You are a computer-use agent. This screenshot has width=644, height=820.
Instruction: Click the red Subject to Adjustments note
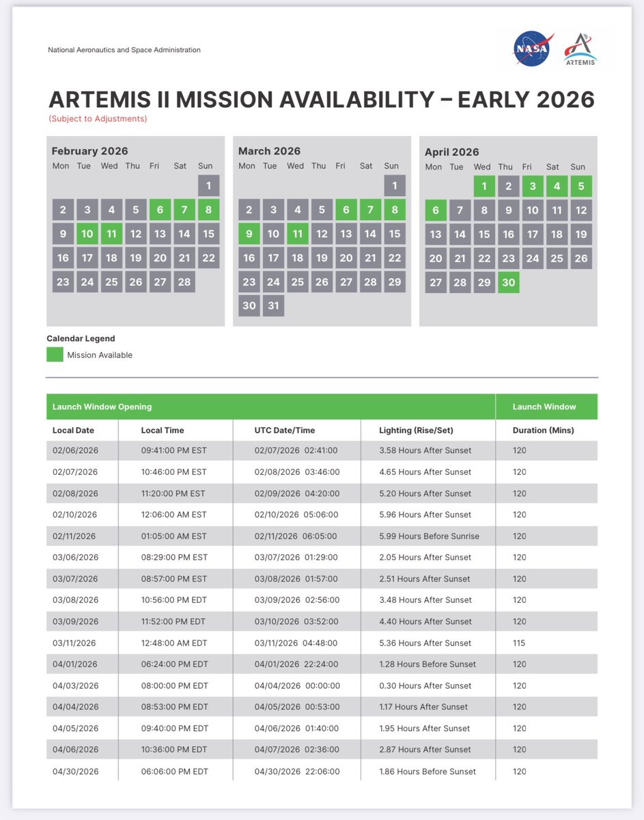(98, 119)
